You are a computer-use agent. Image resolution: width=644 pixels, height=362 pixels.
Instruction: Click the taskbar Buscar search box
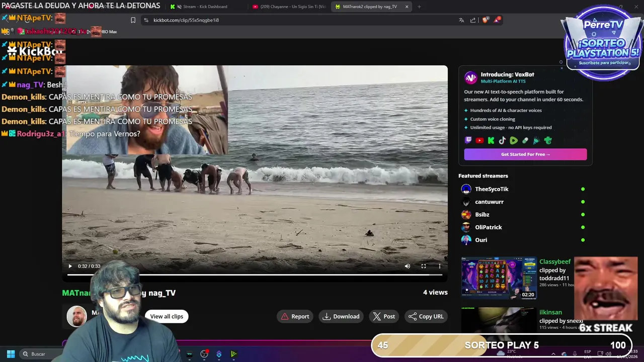coord(40,354)
